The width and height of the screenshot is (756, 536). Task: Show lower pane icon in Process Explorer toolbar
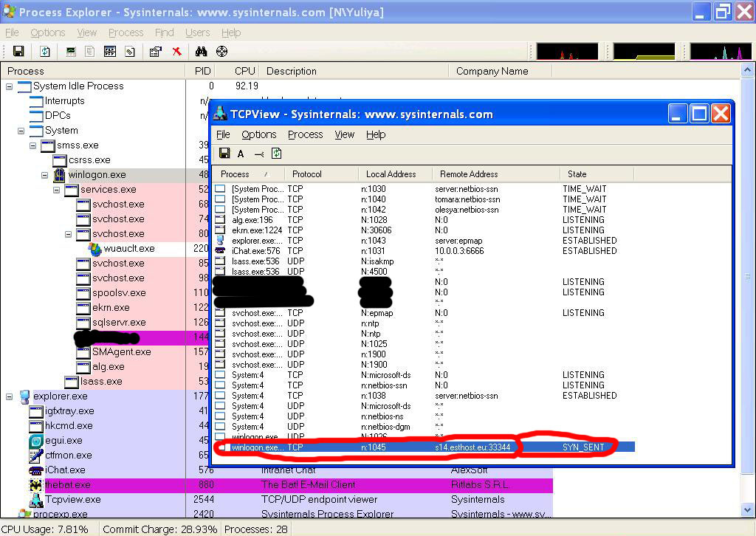coord(110,51)
